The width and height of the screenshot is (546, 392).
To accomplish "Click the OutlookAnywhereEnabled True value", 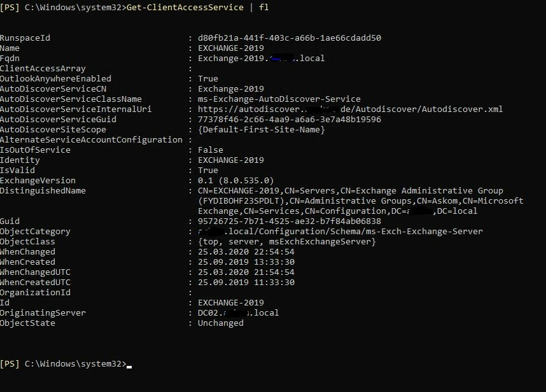I will pyautogui.click(x=208, y=79).
